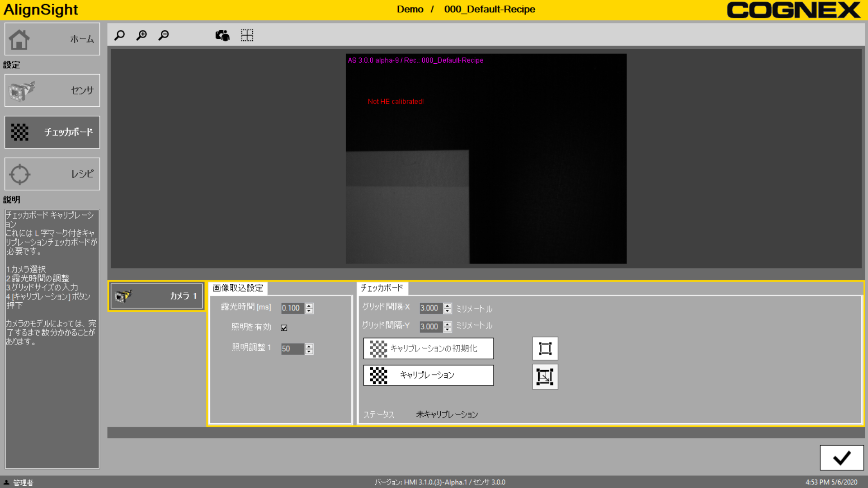Open the ホーム home page
868x488 pixels.
[52, 39]
